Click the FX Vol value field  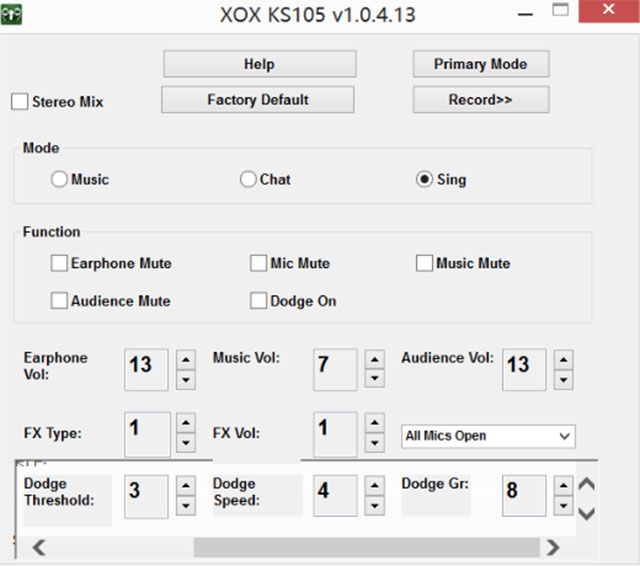335,434
